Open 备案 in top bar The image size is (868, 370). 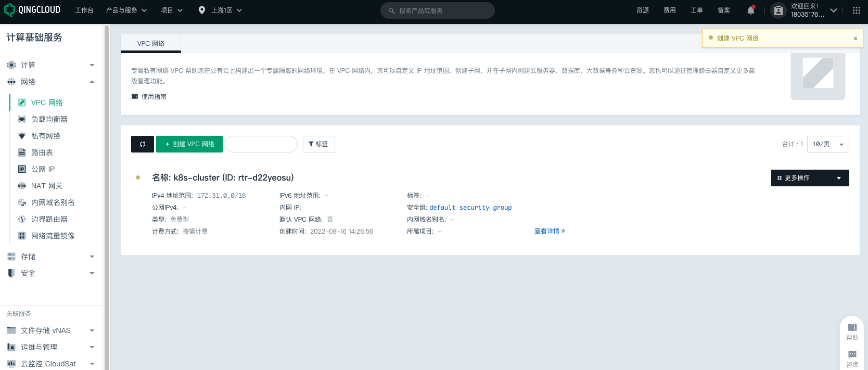[x=724, y=10]
